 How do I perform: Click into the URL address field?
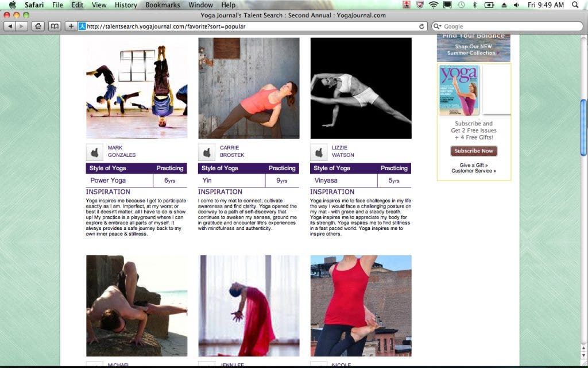pos(252,26)
